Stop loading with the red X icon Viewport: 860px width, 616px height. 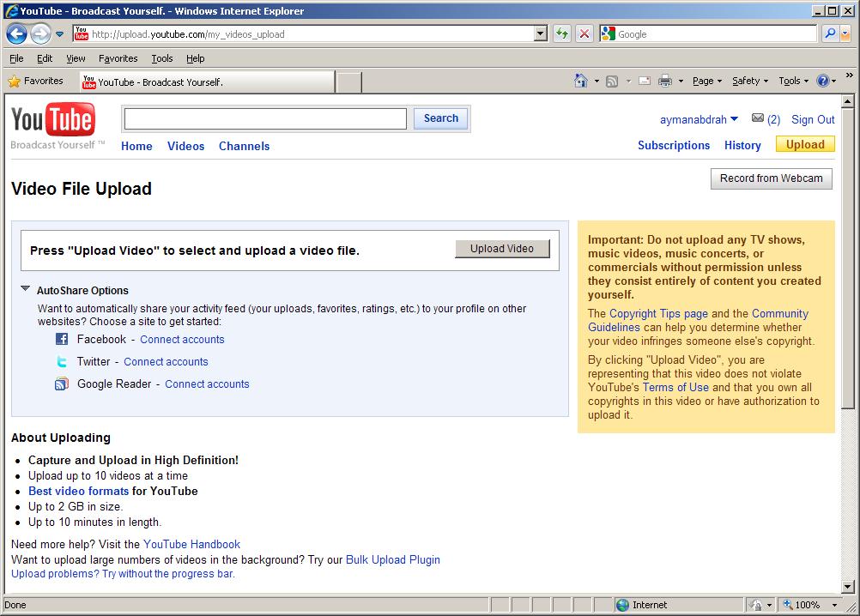(584, 34)
